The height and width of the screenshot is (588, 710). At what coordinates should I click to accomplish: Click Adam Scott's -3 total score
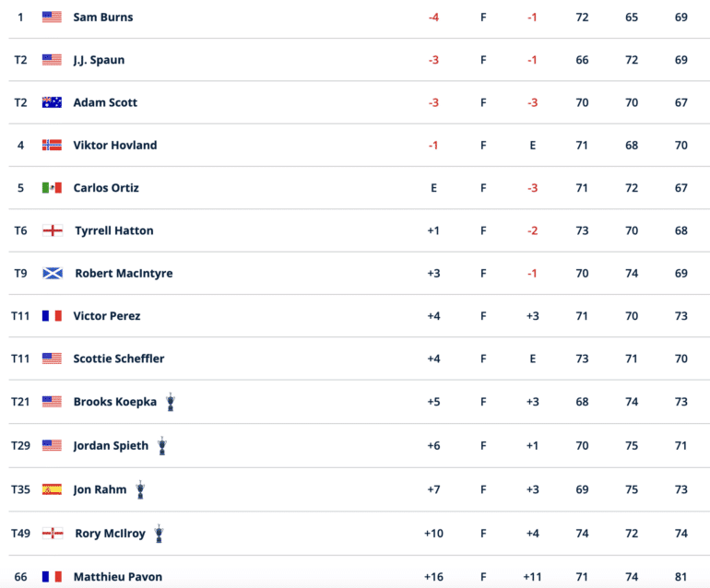coord(433,102)
